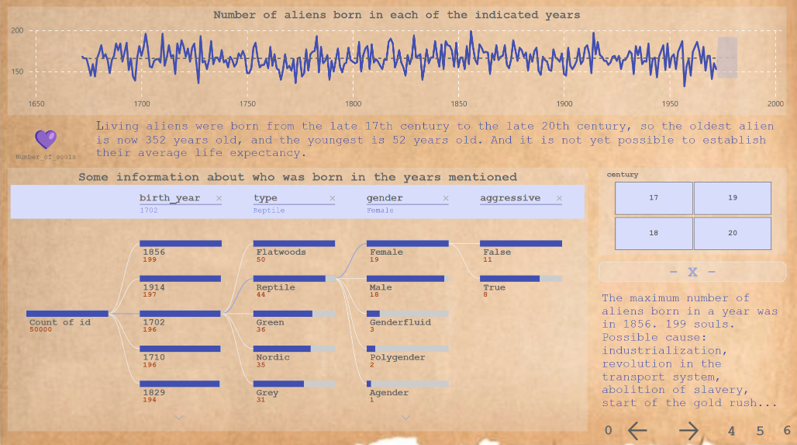The image size is (797, 445).
Task: Toggle century 19 slicer tile
Action: 732,198
